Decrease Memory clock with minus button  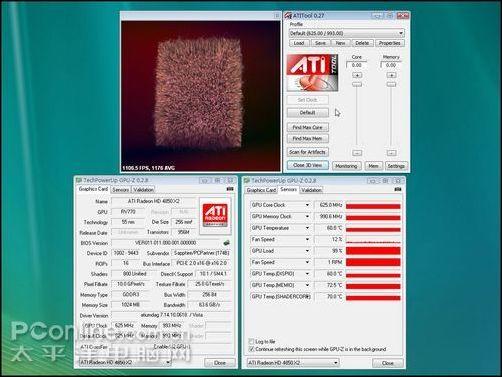click(392, 153)
